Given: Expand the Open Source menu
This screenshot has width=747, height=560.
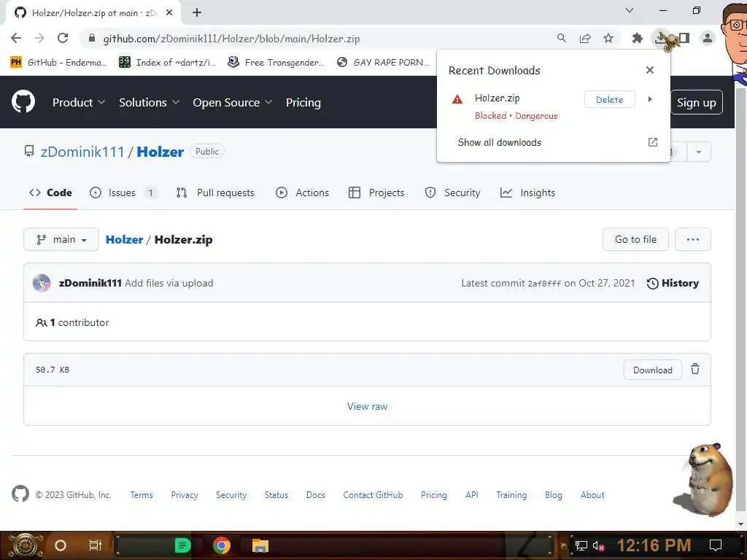Looking at the screenshot, I should click(233, 102).
